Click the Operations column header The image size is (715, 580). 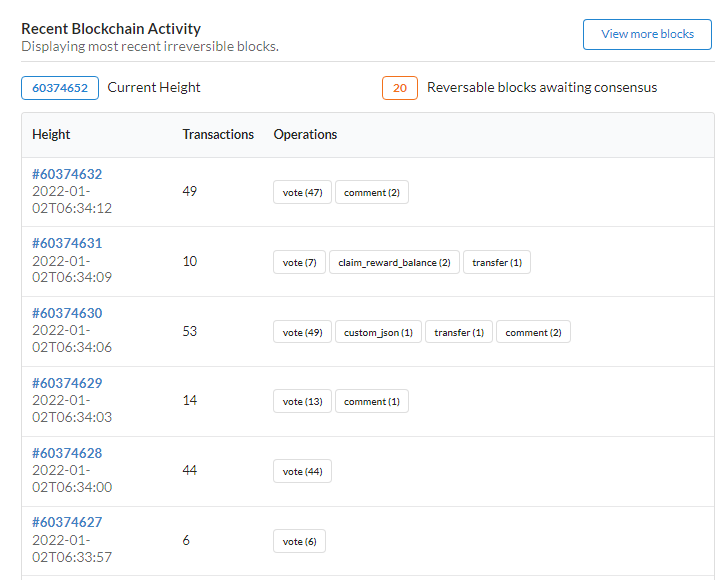click(x=305, y=135)
